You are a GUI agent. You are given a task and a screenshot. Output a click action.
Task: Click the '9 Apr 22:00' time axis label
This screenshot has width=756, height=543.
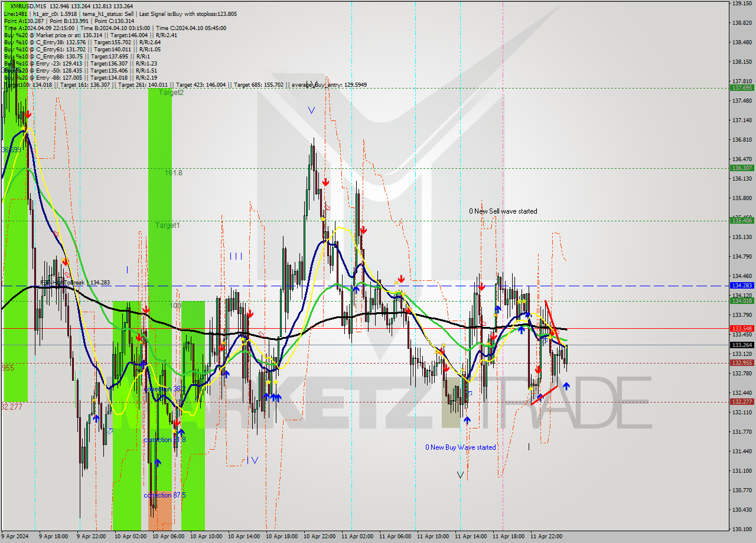pos(93,537)
